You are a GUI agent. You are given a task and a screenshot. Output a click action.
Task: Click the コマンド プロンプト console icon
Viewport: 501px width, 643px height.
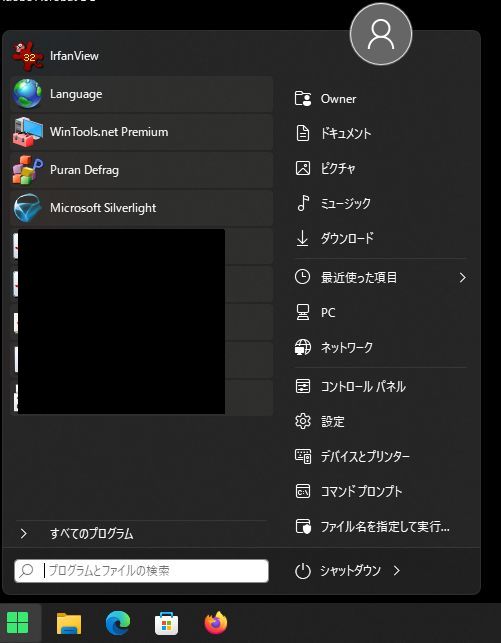click(303, 491)
